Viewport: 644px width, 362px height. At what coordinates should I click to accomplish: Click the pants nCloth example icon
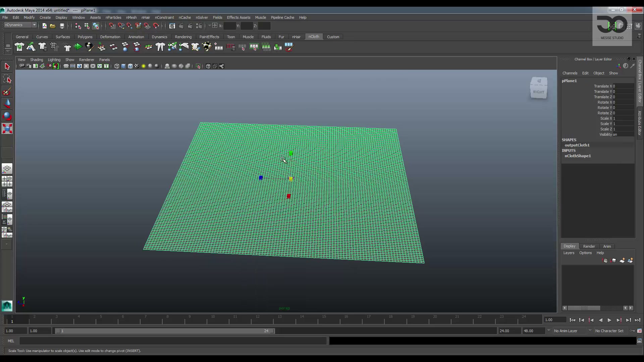[160, 47]
